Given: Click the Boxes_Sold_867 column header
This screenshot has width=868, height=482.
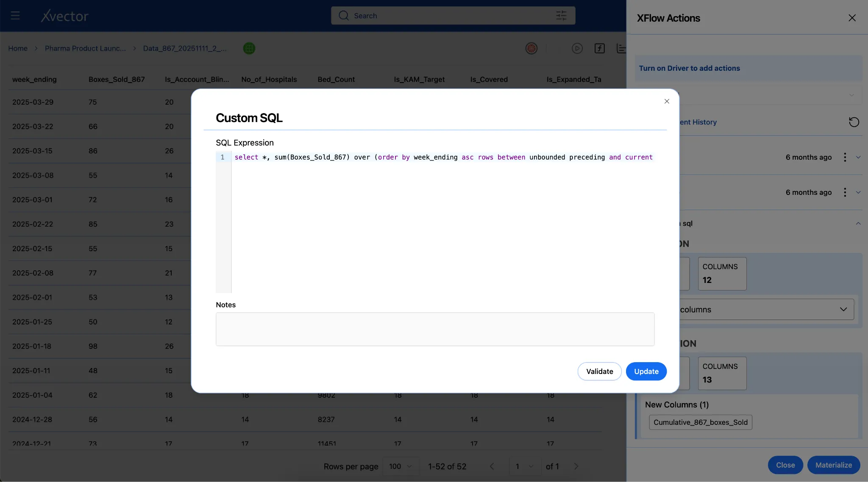Looking at the screenshot, I should (x=117, y=79).
